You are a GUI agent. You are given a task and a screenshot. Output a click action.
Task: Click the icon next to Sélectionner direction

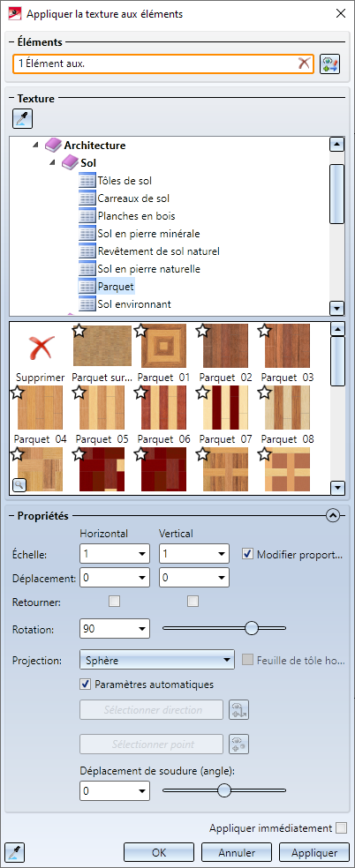239,710
